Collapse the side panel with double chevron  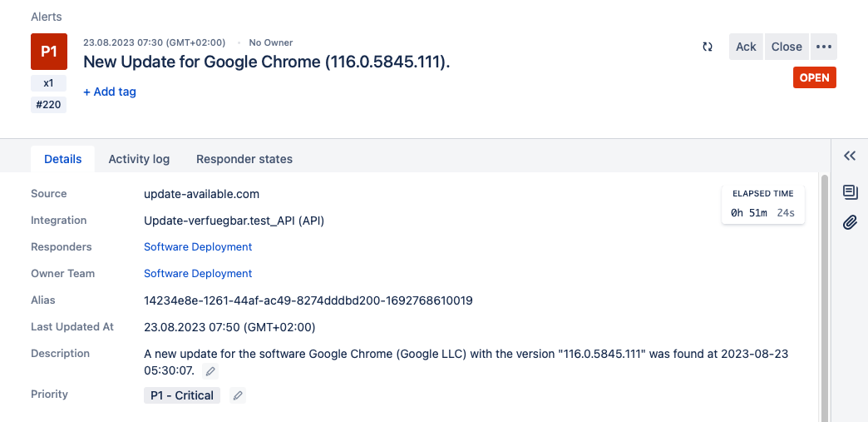[x=850, y=156]
